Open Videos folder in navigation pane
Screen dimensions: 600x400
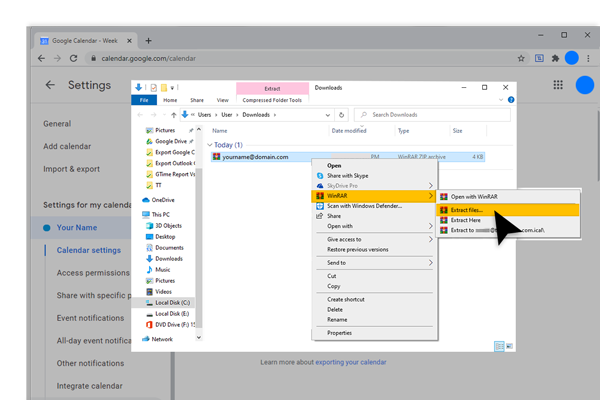160,292
